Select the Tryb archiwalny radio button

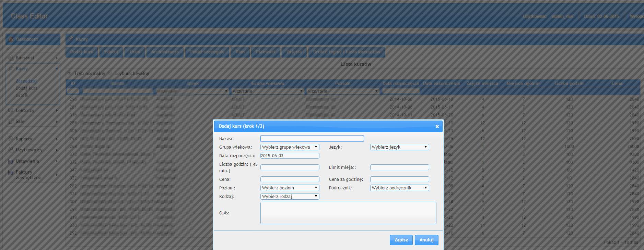click(110, 73)
